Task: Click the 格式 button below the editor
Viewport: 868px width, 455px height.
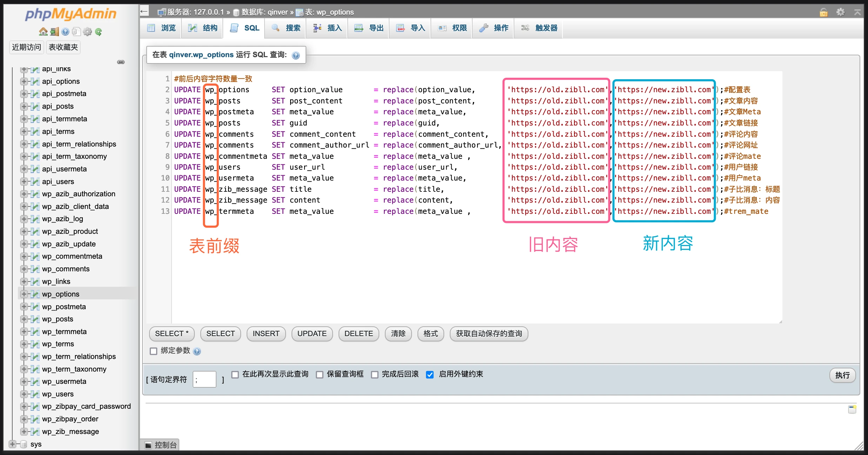Action: [x=430, y=334]
